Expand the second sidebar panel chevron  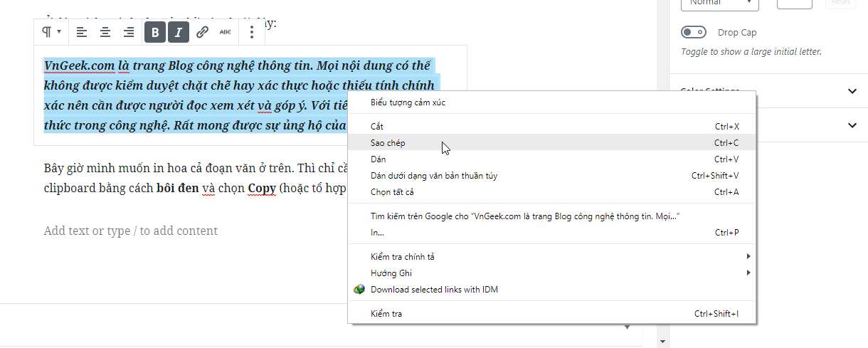[853, 125]
